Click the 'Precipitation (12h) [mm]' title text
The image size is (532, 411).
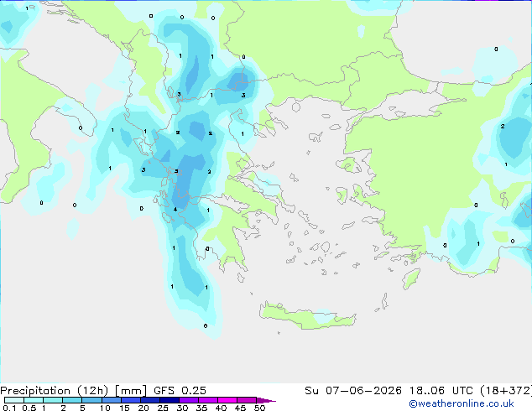point(74,391)
